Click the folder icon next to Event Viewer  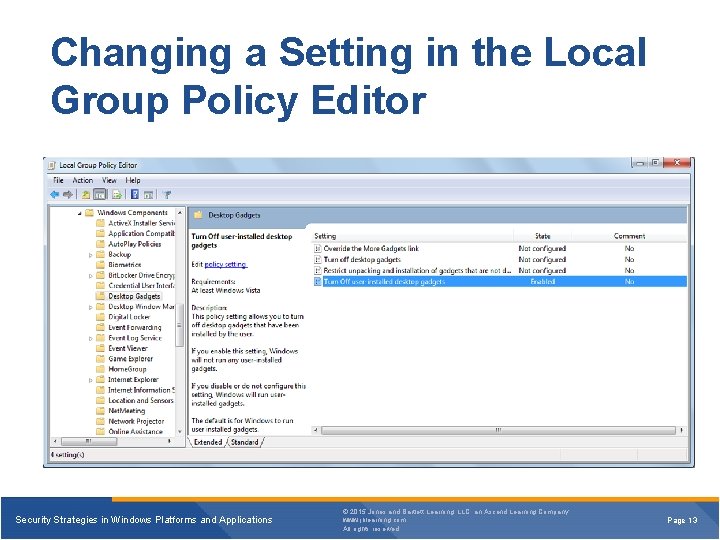click(x=100, y=348)
